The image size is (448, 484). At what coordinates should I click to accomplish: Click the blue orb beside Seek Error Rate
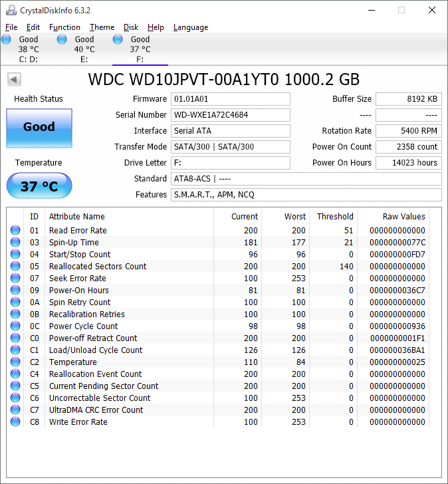[15, 278]
